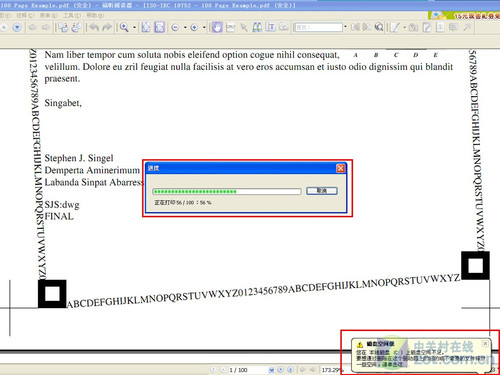The image size is (500, 375).
Task: Close the print progress dialog
Action: point(340,168)
